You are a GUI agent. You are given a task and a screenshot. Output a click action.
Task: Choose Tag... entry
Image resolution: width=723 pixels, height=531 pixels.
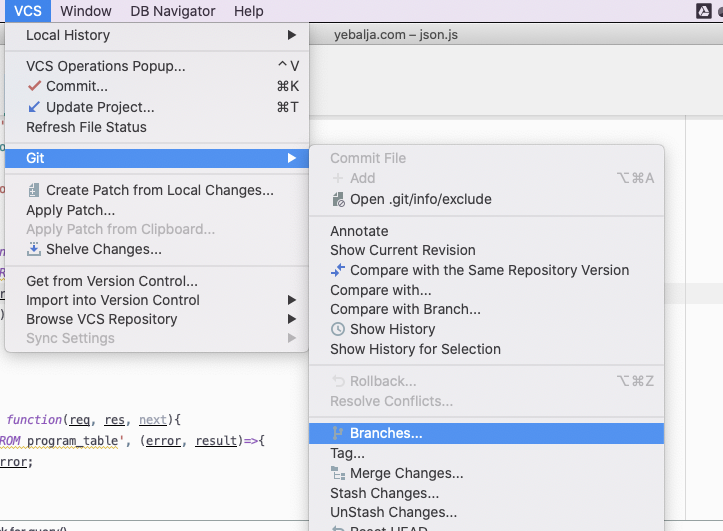[x=486, y=454]
